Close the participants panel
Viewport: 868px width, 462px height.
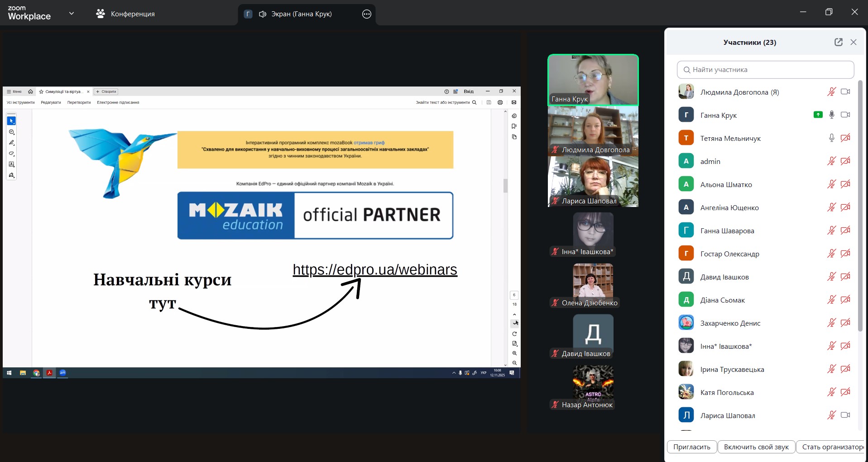click(853, 42)
